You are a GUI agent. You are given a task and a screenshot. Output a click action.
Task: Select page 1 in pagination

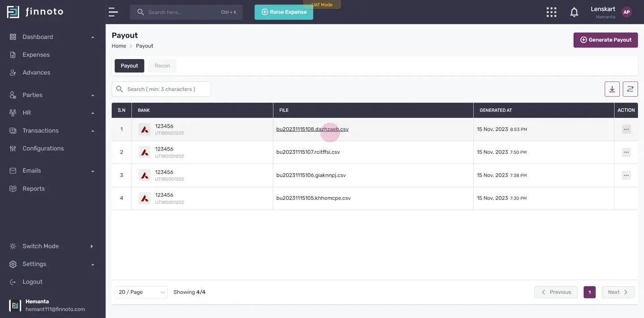(589, 292)
